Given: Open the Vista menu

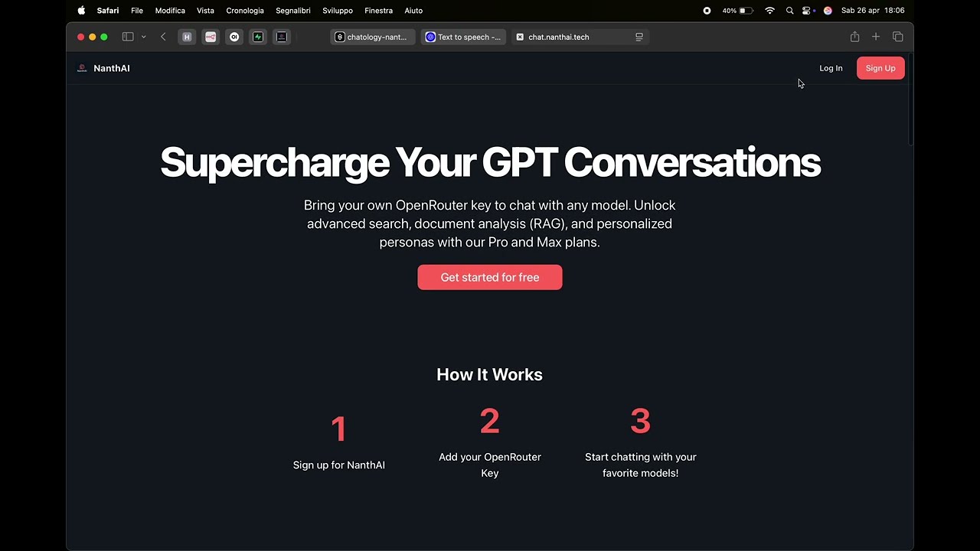Looking at the screenshot, I should pyautogui.click(x=205, y=11).
